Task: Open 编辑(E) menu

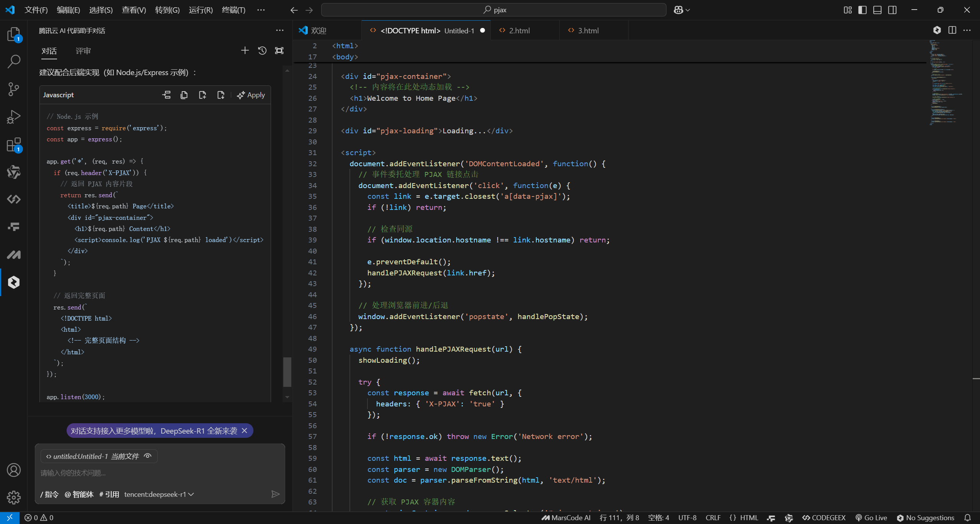Action: coord(69,10)
